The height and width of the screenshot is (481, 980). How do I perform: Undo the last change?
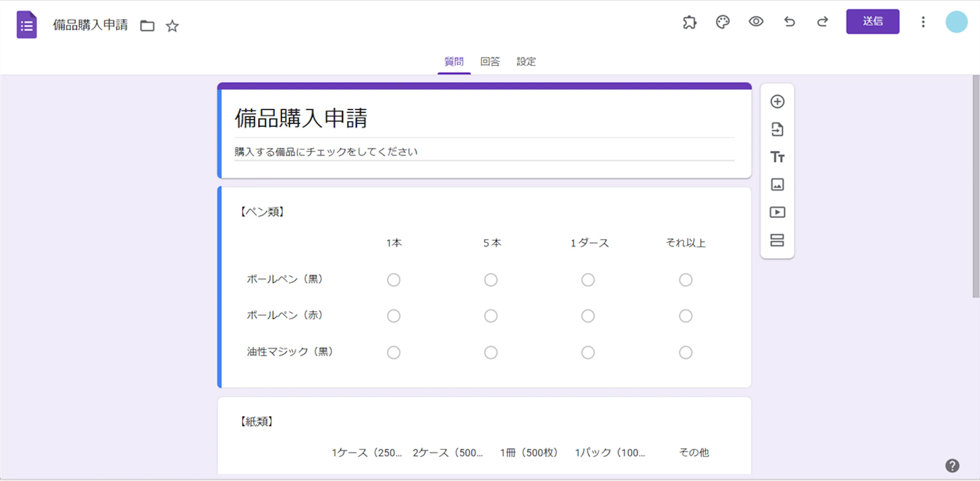coord(790,22)
